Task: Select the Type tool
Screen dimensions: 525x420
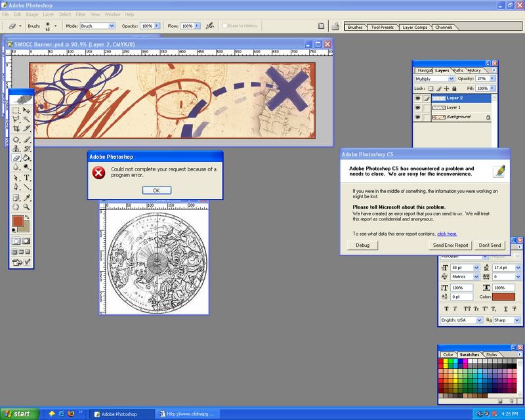Action: point(26,177)
